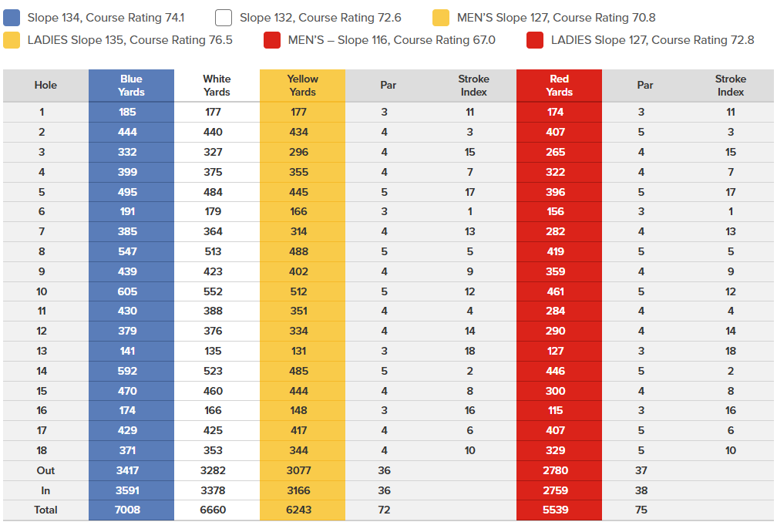Click hole 10 blue yardage 605

coord(127,291)
